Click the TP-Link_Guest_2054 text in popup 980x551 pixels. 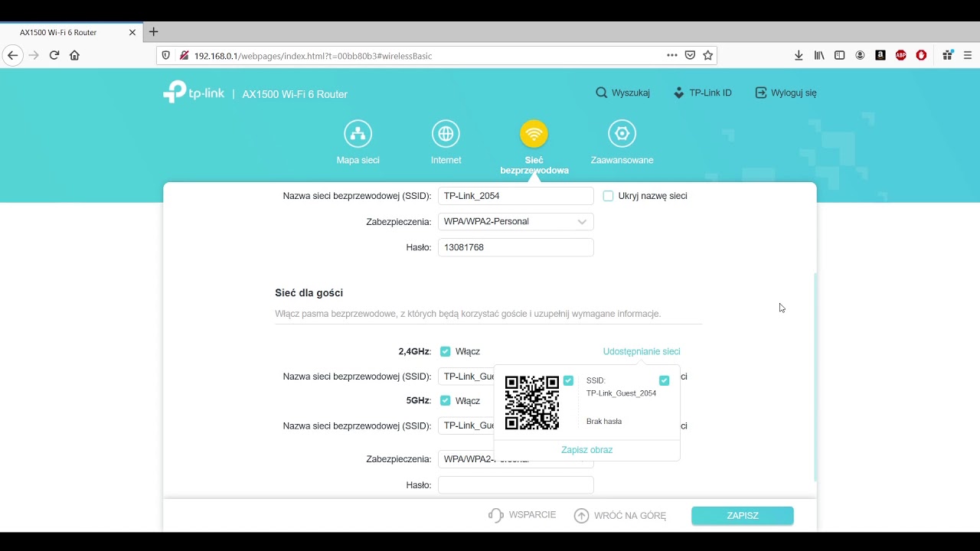click(x=621, y=393)
